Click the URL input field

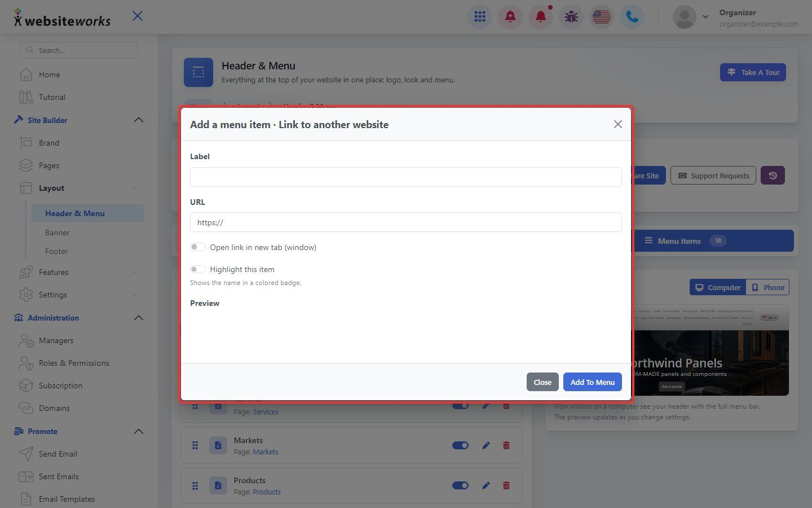(x=406, y=222)
